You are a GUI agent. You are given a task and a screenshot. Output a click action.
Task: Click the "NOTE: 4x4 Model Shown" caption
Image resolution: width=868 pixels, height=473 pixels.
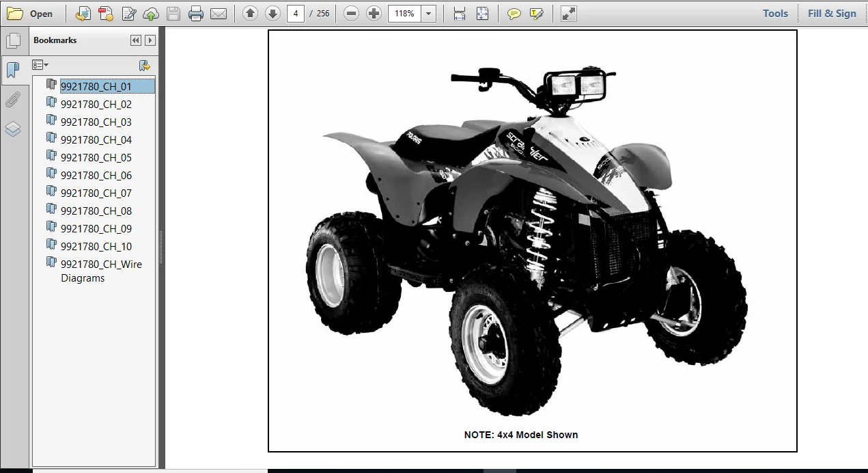tap(521, 435)
